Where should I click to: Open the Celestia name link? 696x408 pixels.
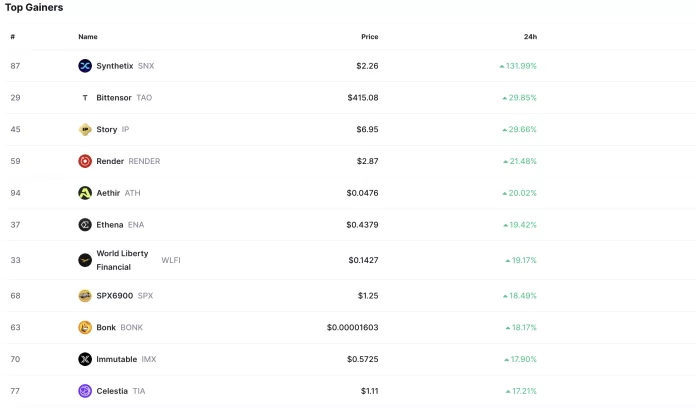pos(112,391)
